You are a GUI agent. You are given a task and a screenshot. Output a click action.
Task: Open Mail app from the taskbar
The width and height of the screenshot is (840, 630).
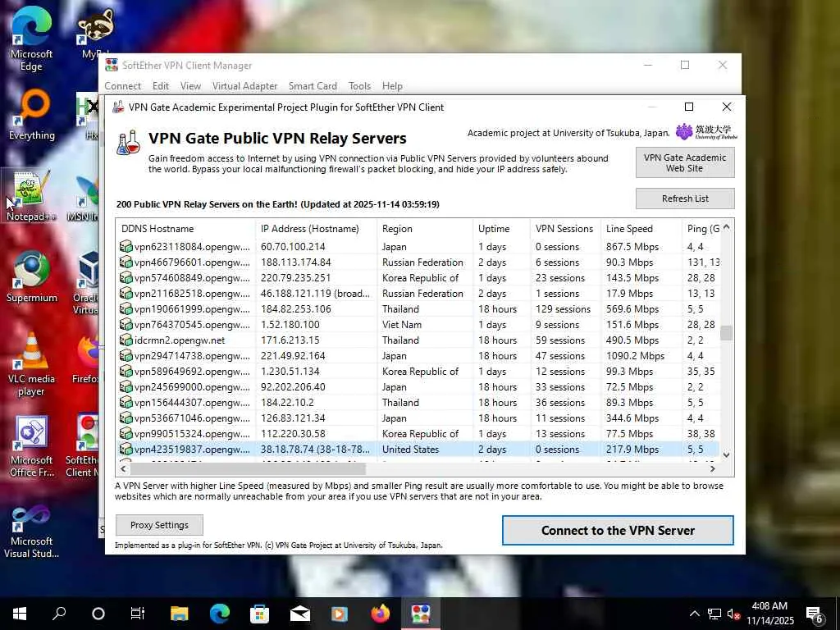click(x=300, y=614)
